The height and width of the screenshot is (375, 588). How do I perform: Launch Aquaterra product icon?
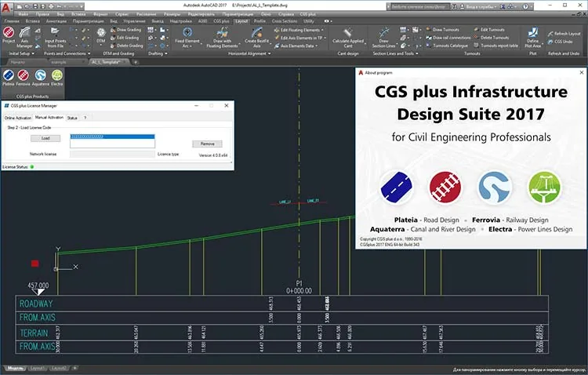click(x=41, y=78)
